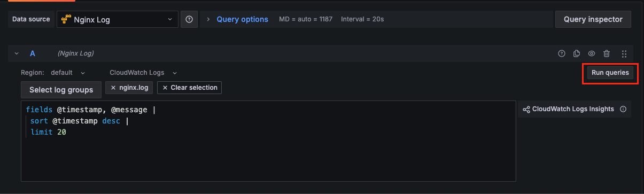The width and height of the screenshot is (644, 194).
Task: Open the CloudWatch Logs mode dropdown
Action: click(143, 73)
